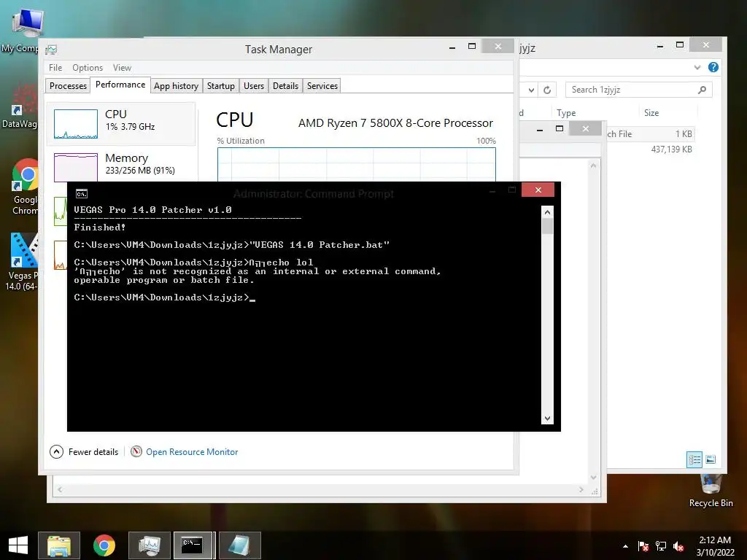
Task: Switch to the Services tab
Action: click(322, 86)
